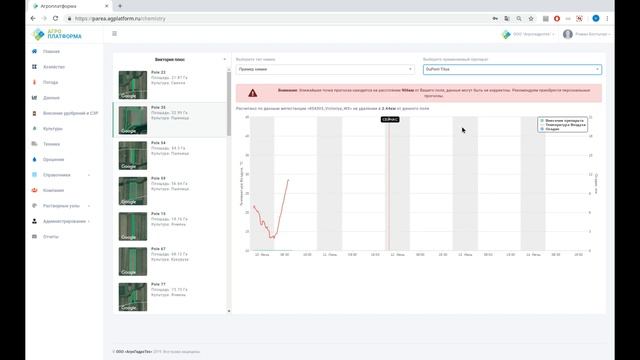Select the Pole 77 field entry
This screenshot has width=640, height=360.
pyautogui.click(x=169, y=297)
